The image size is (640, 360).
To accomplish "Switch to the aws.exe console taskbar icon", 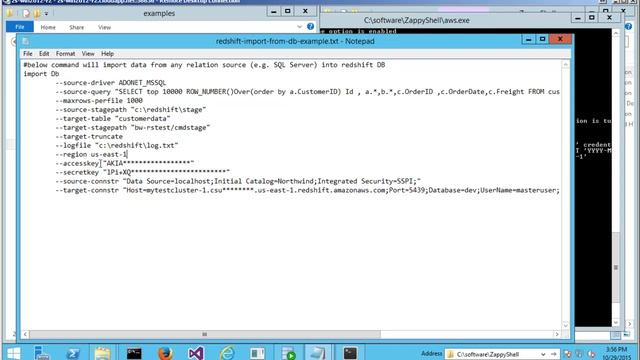I will click(350, 353).
